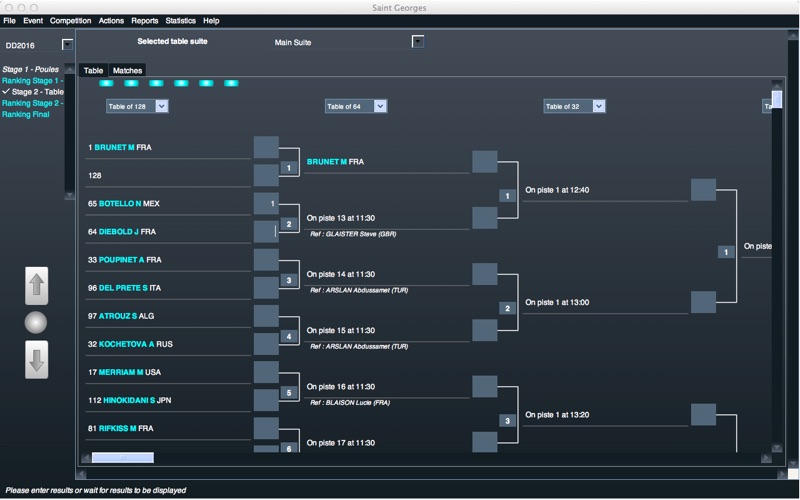Image resolution: width=800 pixels, height=500 pixels.
Task: Expand the Table of 128 dropdown
Action: 162,106
